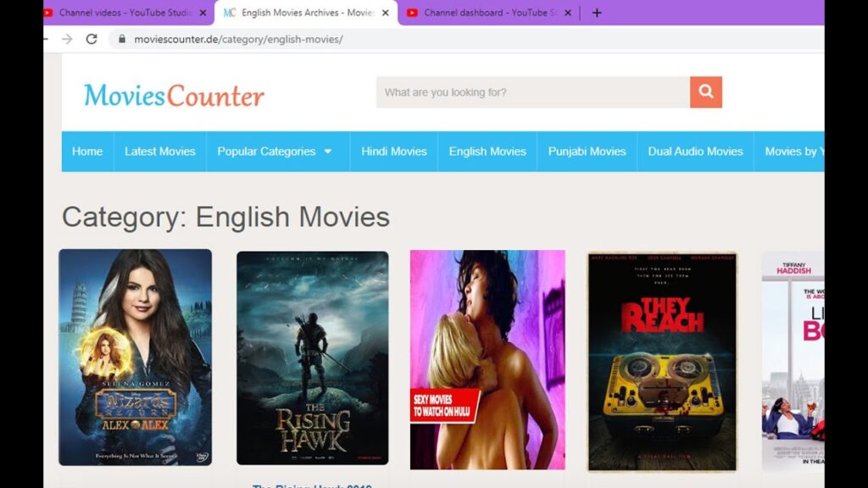Click the MoviesCounter site logo
The height and width of the screenshot is (488, 868).
[174, 95]
